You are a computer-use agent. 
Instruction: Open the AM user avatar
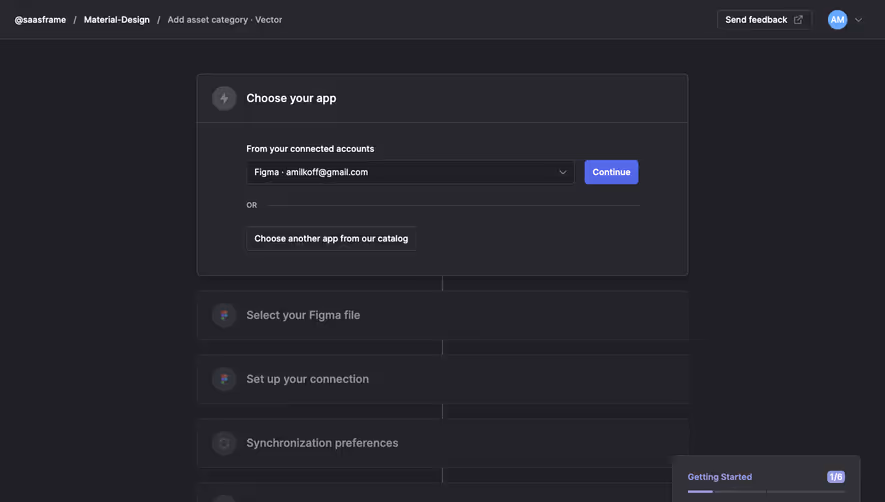(838, 20)
